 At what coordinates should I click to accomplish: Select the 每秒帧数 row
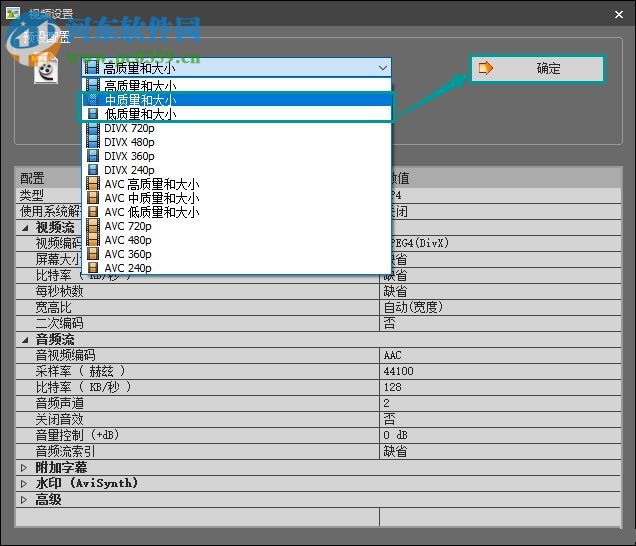[x=318, y=291]
